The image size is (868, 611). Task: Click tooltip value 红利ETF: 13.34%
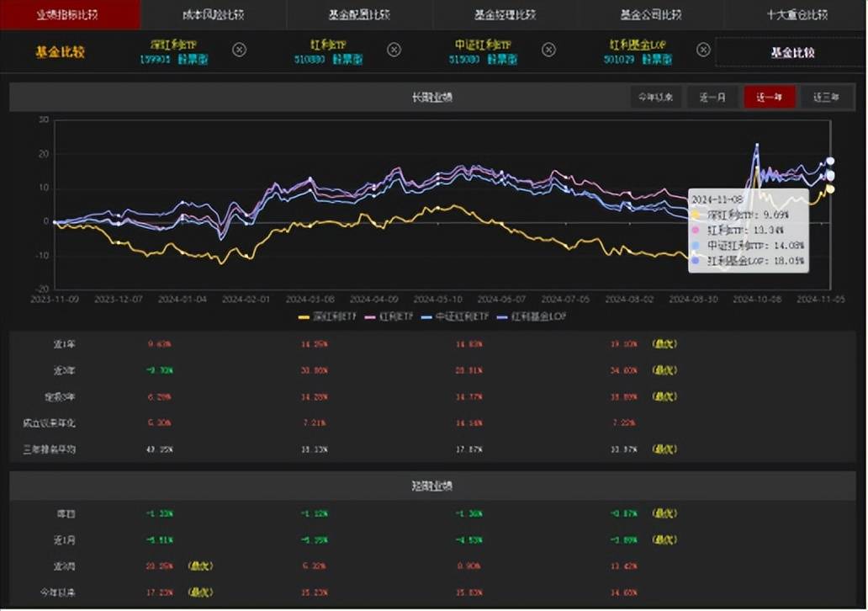coord(745,230)
